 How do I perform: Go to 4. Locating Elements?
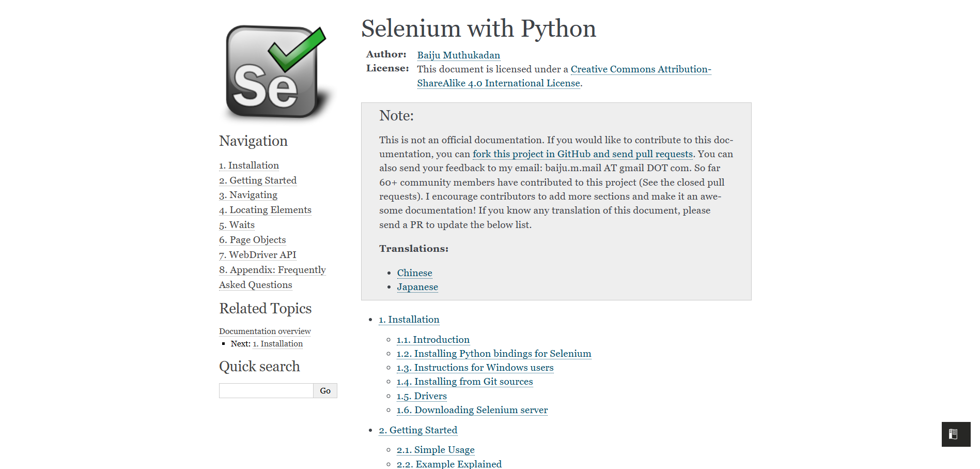click(265, 210)
